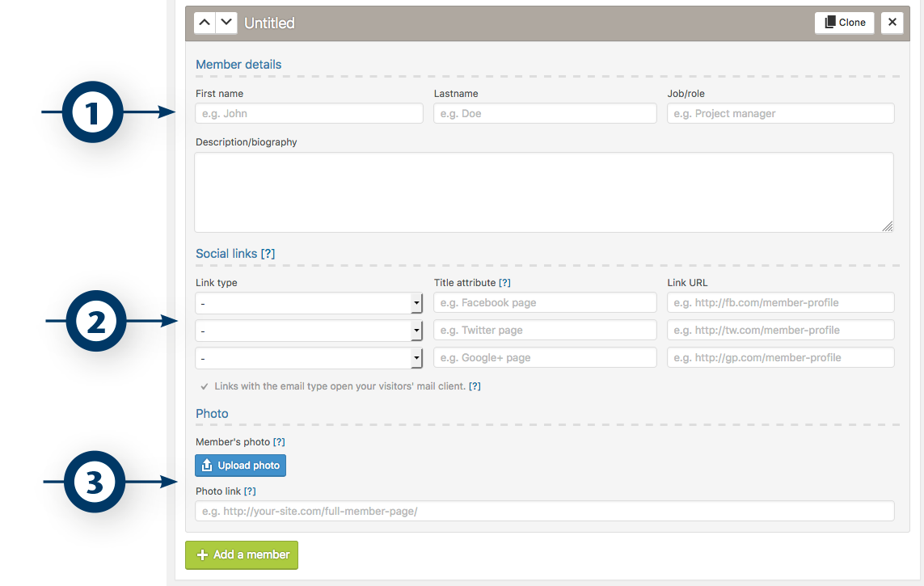Clone the Untitled member

click(x=844, y=23)
